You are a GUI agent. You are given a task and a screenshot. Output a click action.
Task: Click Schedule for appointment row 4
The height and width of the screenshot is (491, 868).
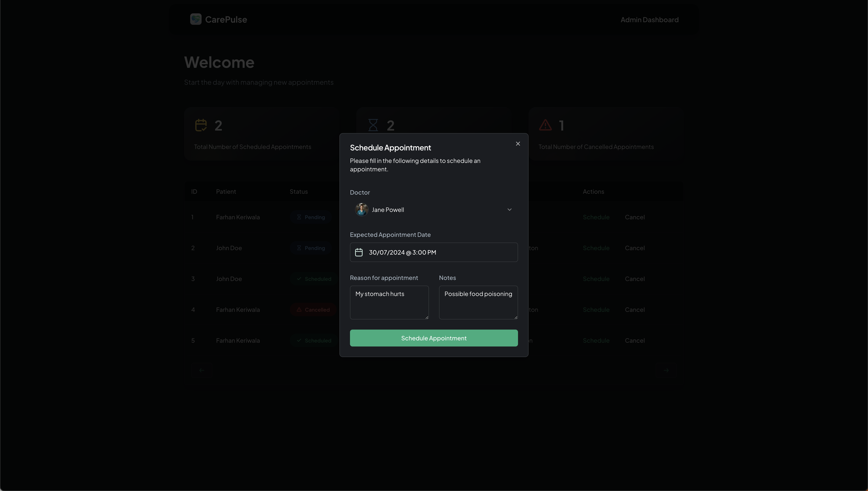click(596, 310)
